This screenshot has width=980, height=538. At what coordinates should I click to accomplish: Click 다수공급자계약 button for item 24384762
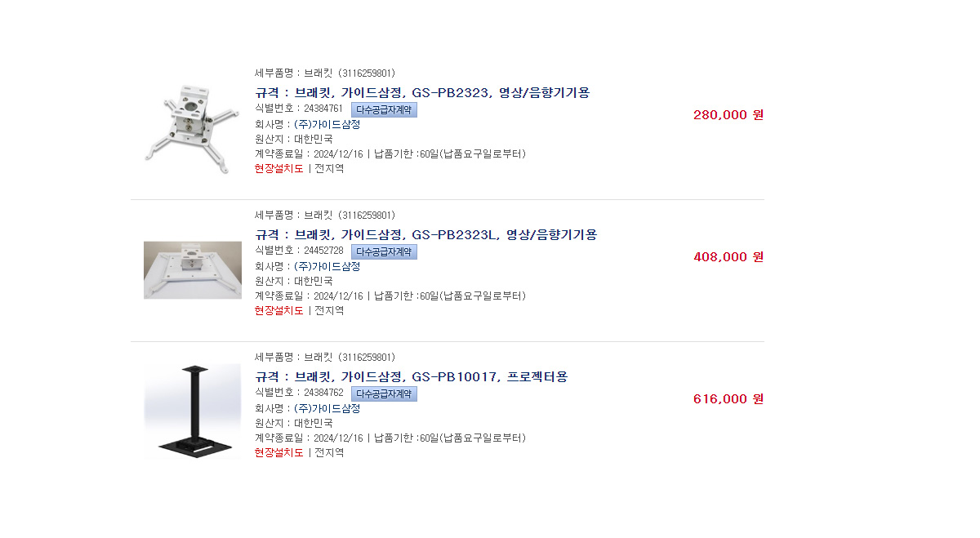pos(384,393)
